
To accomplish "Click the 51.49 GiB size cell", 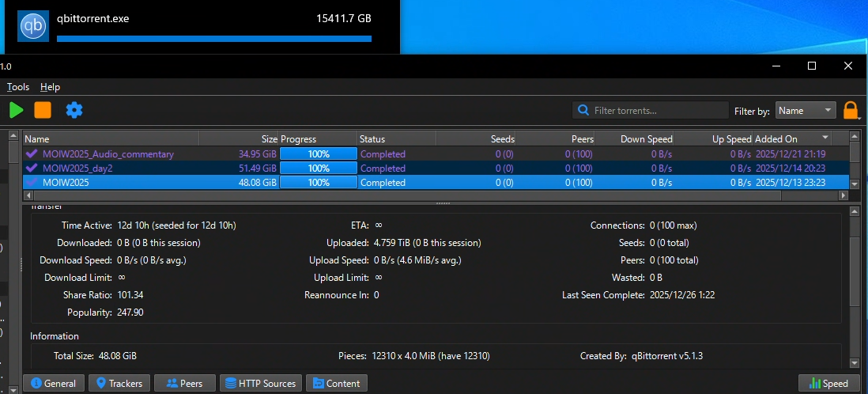I will pyautogui.click(x=258, y=168).
